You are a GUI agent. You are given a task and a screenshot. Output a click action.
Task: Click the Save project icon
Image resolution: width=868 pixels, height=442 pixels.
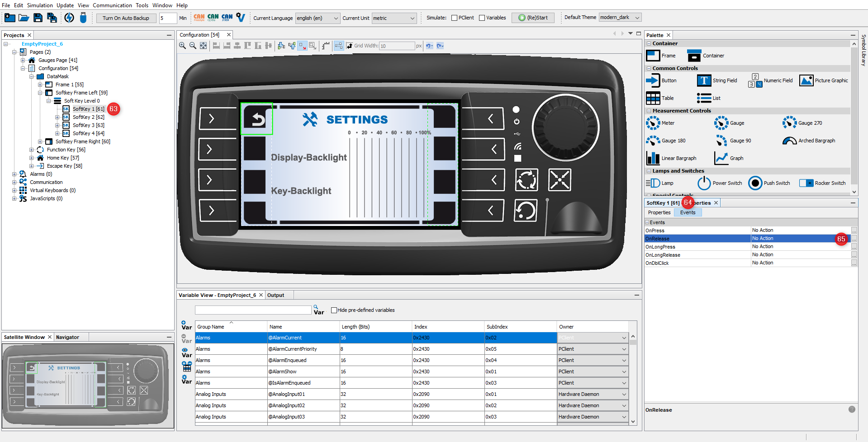click(x=38, y=18)
